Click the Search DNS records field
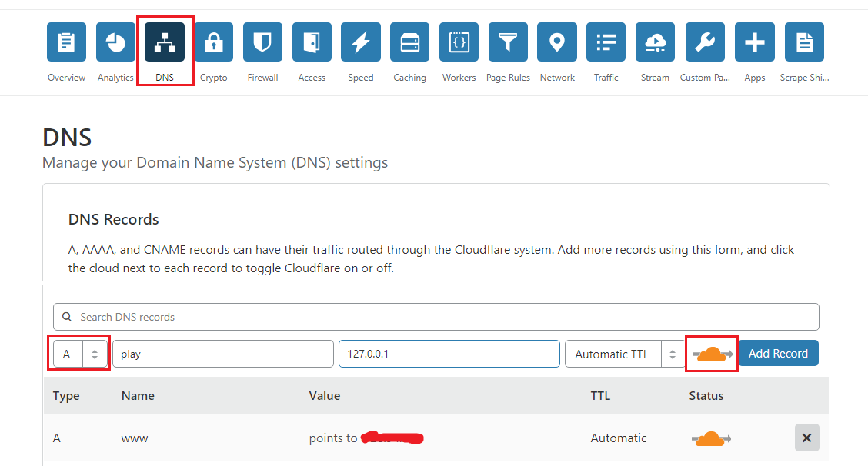Image resolution: width=868 pixels, height=466 pixels. pos(436,317)
